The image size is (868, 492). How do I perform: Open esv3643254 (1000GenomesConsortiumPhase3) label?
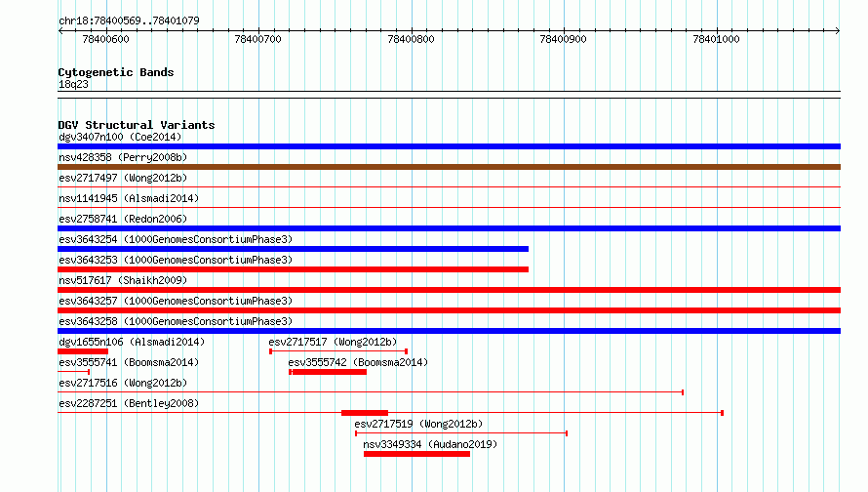point(176,239)
